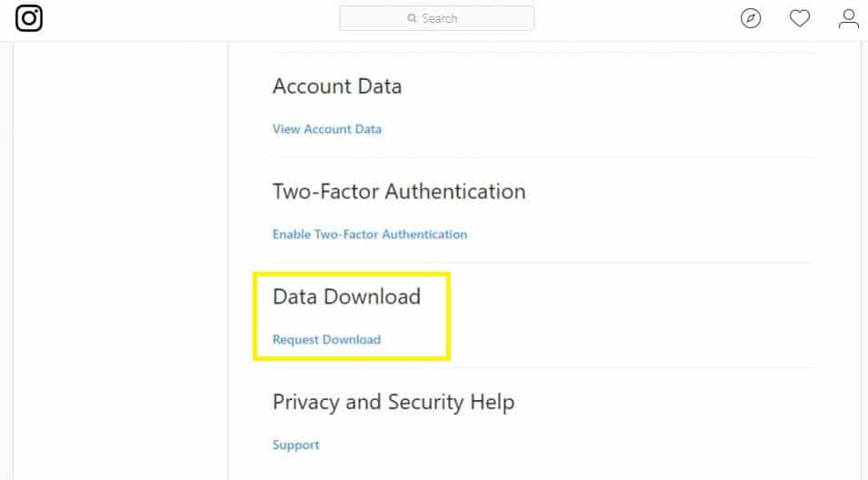Click the Two-Factor Authentication heading
This screenshot has height=480, width=868.
point(399,192)
